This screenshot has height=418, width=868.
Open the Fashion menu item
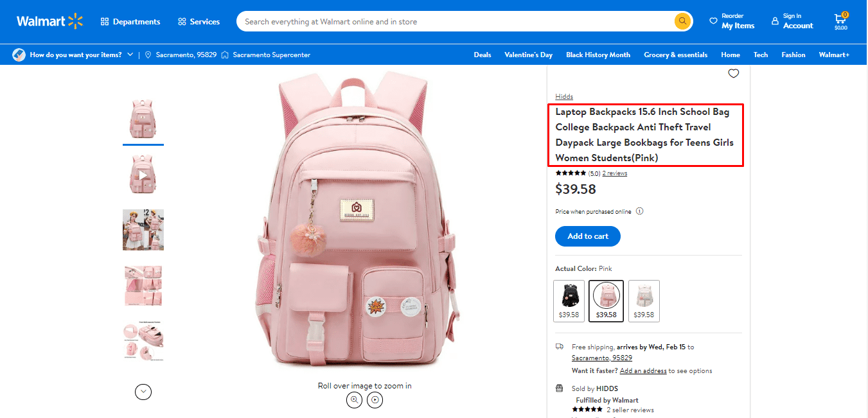(793, 55)
